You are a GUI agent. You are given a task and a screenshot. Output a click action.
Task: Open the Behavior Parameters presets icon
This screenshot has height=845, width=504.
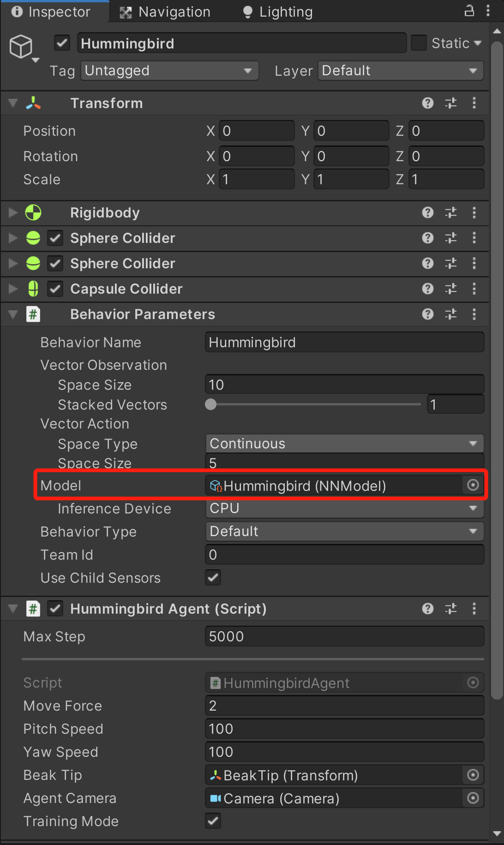coord(451,314)
